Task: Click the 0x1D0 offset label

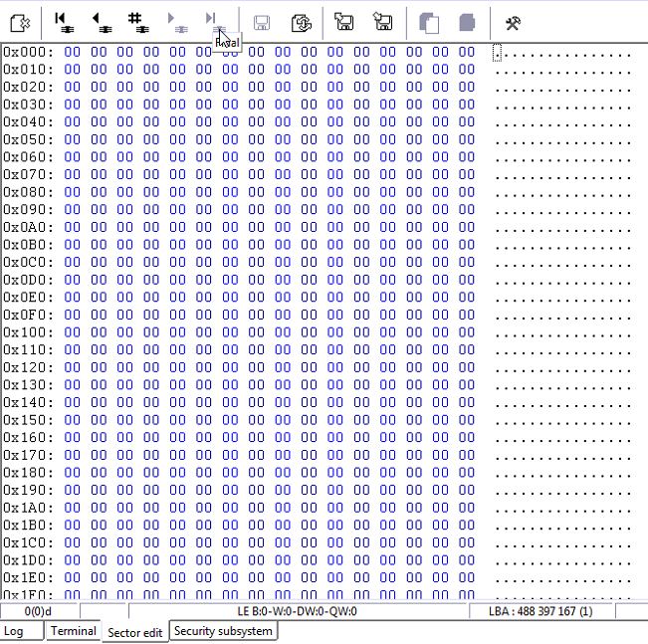Action: pos(28,560)
